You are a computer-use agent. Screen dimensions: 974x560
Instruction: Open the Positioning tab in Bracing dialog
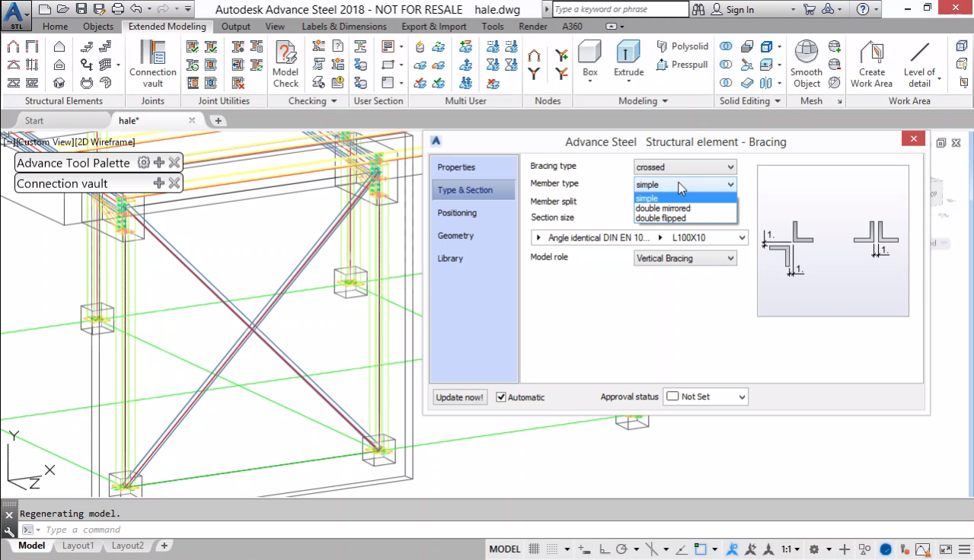tap(474, 213)
